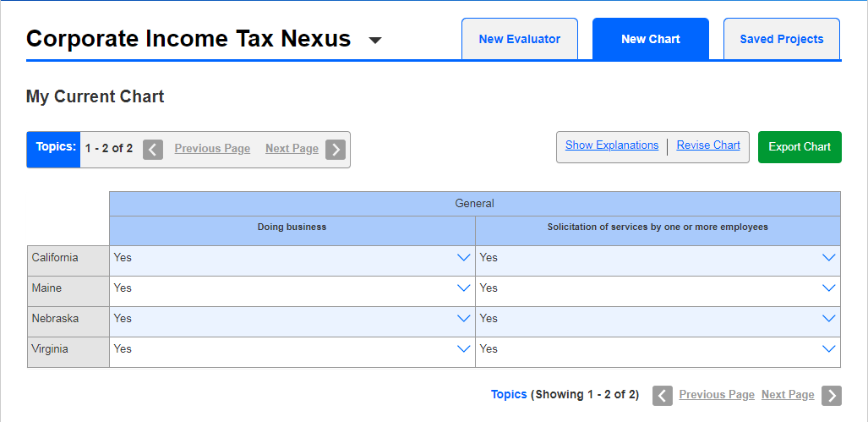Expand Virginia's Solicitation of services answer
The height and width of the screenshot is (422, 868).
click(828, 349)
